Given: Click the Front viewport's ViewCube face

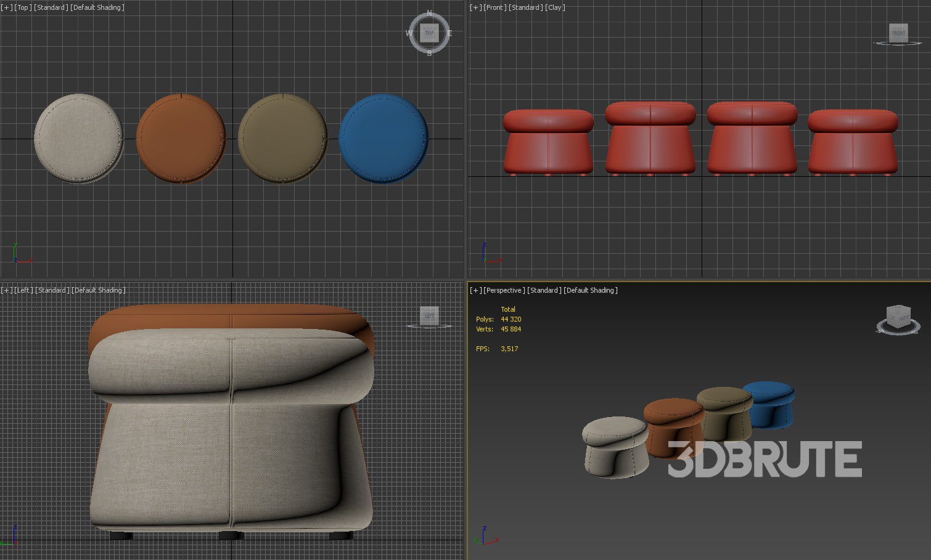Looking at the screenshot, I should 898,33.
